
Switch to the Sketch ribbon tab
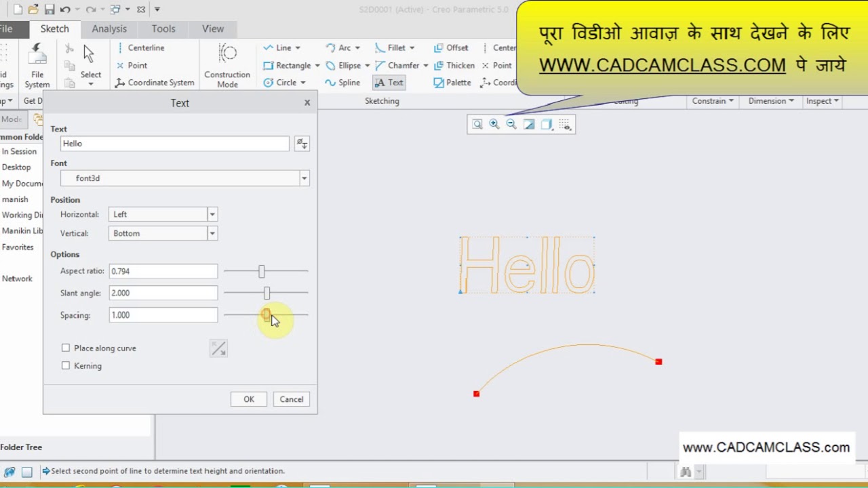54,28
